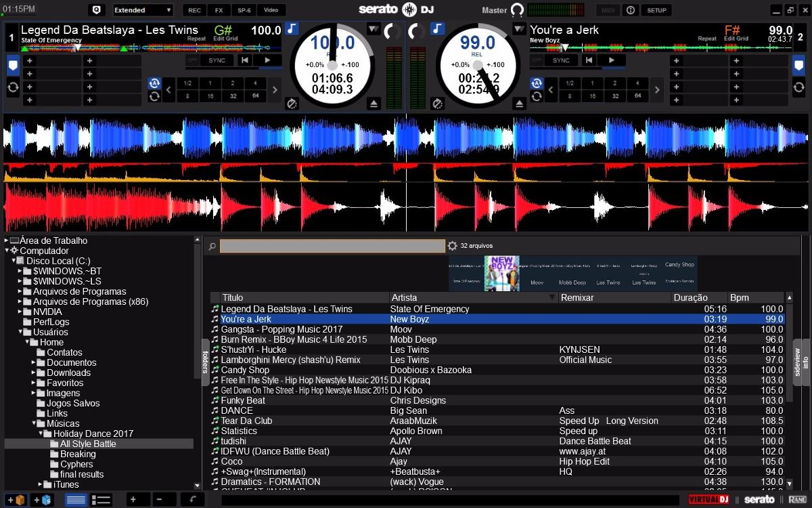Collapse the Holiday Dance 2017 folder
This screenshot has height=508, width=812.
(x=41, y=433)
